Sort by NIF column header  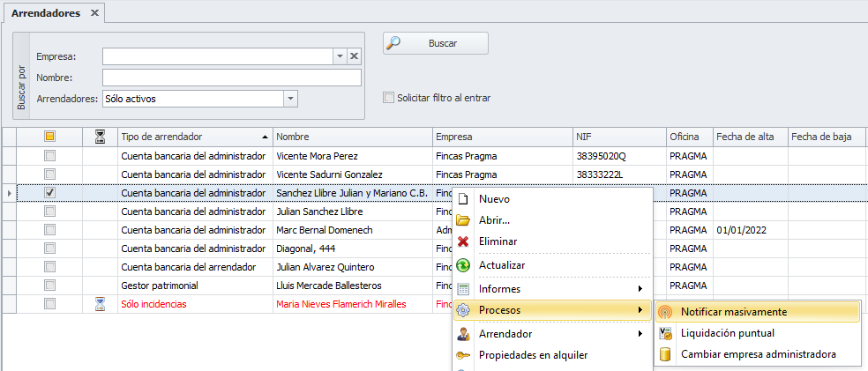pos(619,137)
